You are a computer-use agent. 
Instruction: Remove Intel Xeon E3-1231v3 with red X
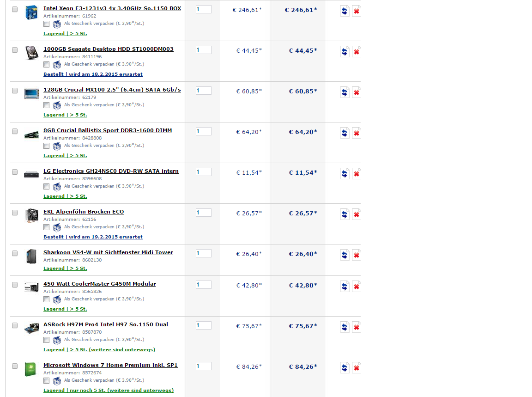[356, 11]
